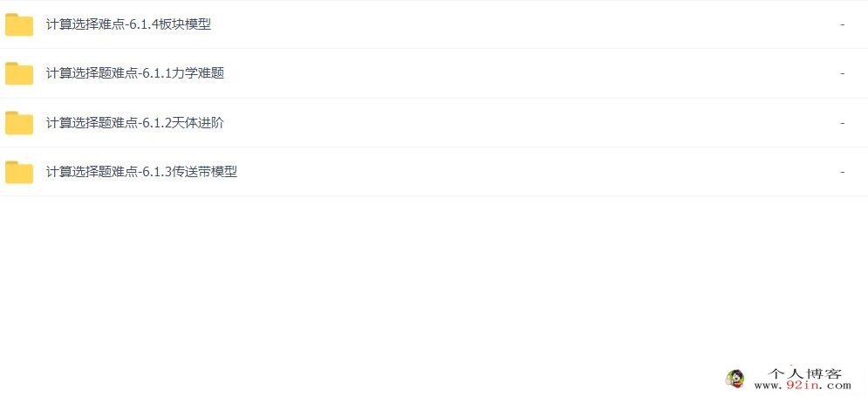
Task: Click the folder icon beside 6.1.3传送带模型
Action: pos(19,172)
